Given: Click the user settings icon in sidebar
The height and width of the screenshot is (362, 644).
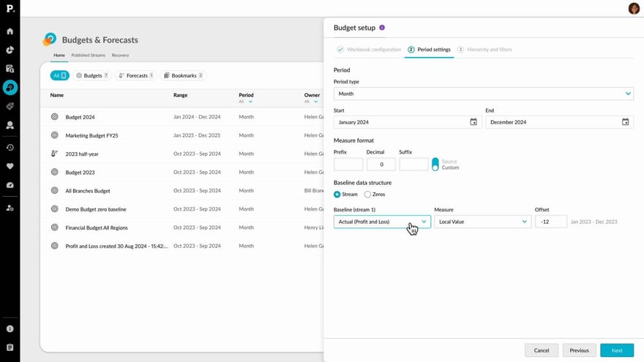Looking at the screenshot, I should pos(10,208).
